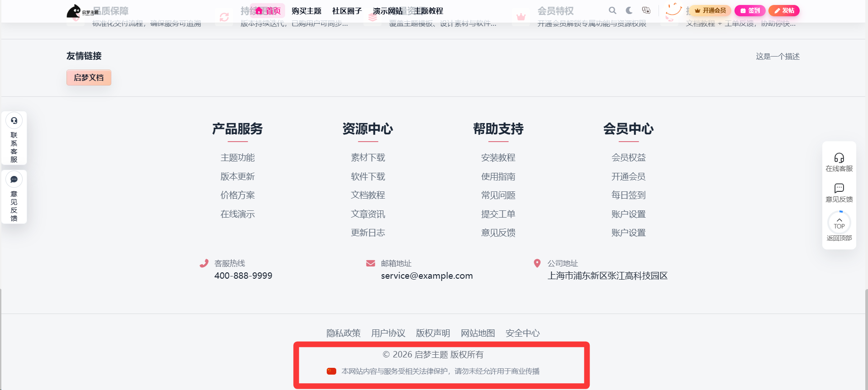Open the 用户协议 link
The width and height of the screenshot is (868, 390).
pyautogui.click(x=388, y=333)
